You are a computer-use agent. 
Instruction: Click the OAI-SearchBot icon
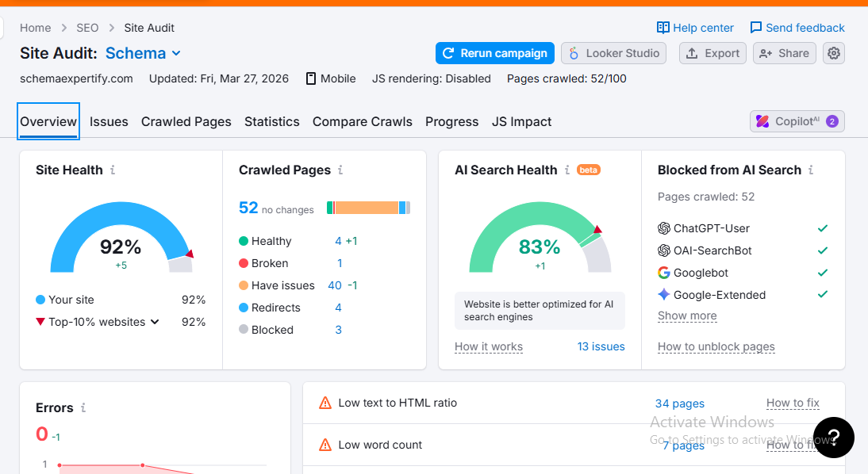664,250
